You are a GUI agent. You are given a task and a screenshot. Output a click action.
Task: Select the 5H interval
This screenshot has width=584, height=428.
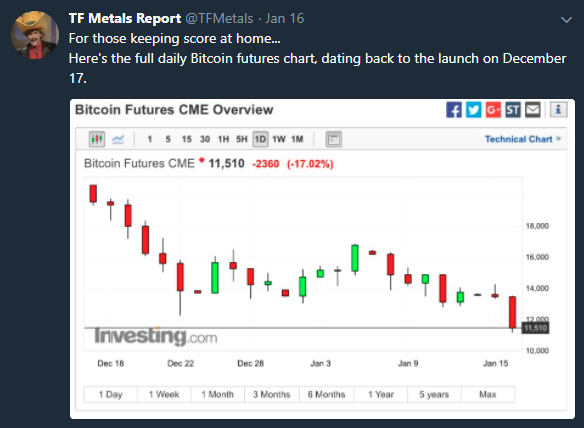[242, 139]
